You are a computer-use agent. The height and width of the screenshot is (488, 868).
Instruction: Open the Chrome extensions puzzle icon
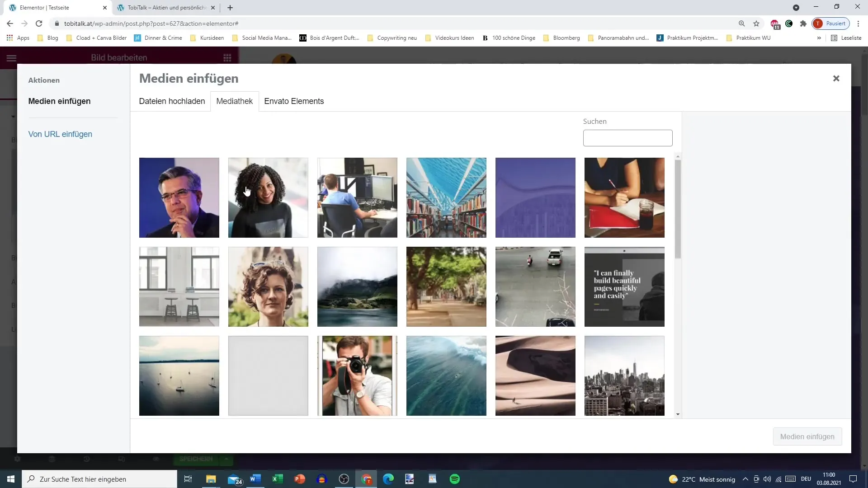coord(803,23)
